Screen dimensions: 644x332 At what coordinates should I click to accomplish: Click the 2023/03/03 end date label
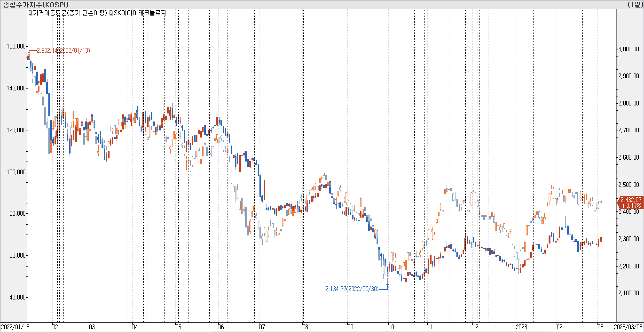tap(628, 327)
